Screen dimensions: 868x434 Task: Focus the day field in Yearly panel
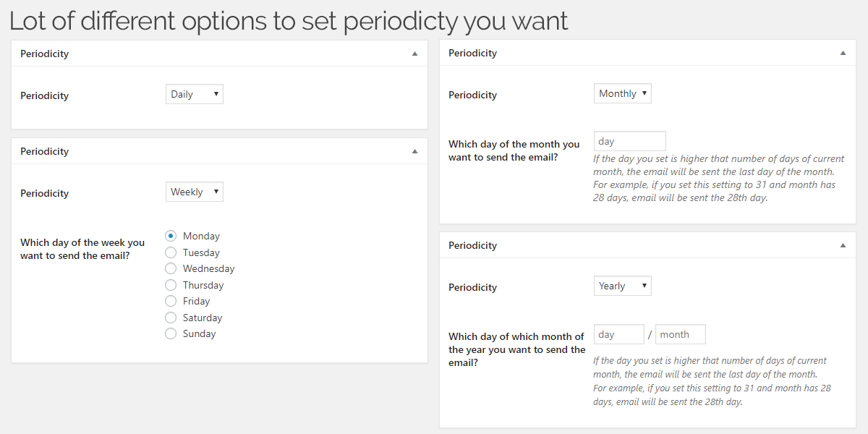click(x=619, y=334)
